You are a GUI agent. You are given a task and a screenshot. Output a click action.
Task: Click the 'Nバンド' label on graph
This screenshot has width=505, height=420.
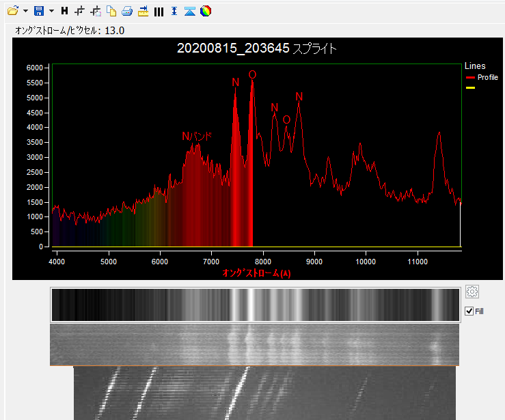click(x=197, y=136)
